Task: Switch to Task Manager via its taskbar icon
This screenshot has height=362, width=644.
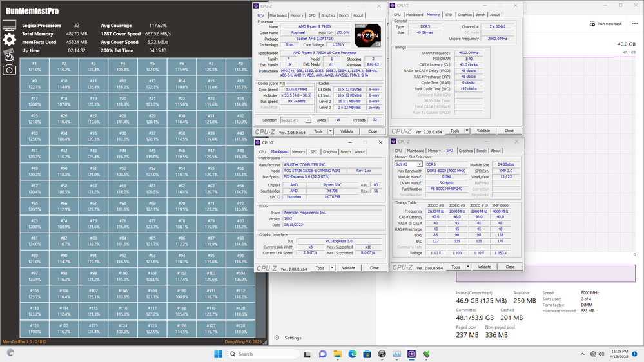Action: 396,354
